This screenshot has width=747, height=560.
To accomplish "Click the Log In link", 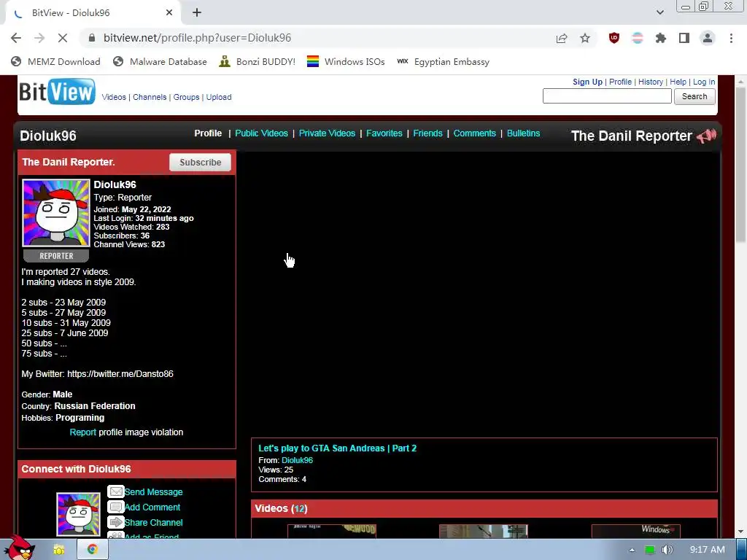I will point(704,82).
